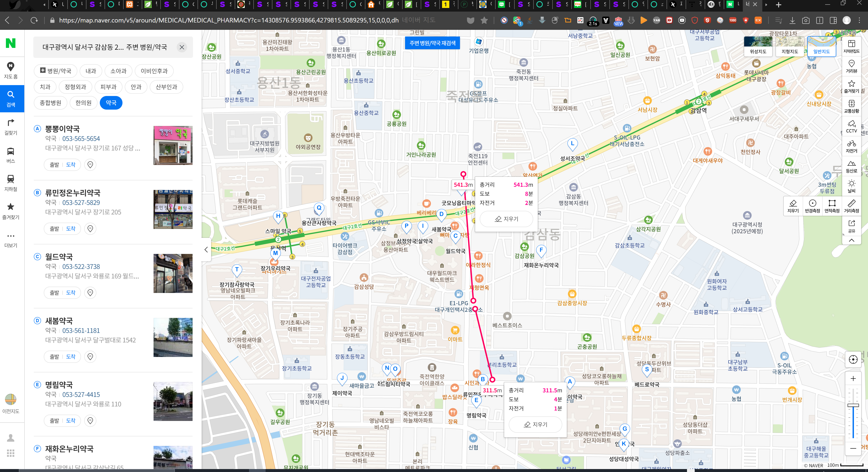
Task: Close the nearby search panel header
Action: [x=182, y=47]
